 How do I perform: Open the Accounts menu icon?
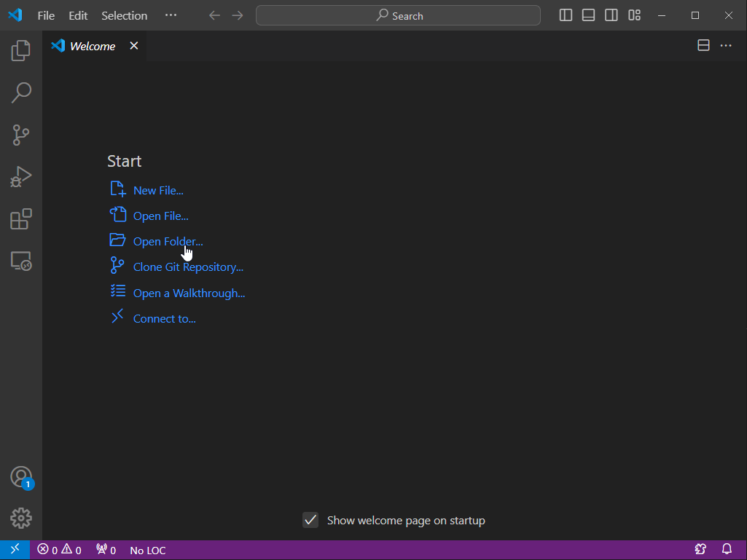(x=21, y=477)
